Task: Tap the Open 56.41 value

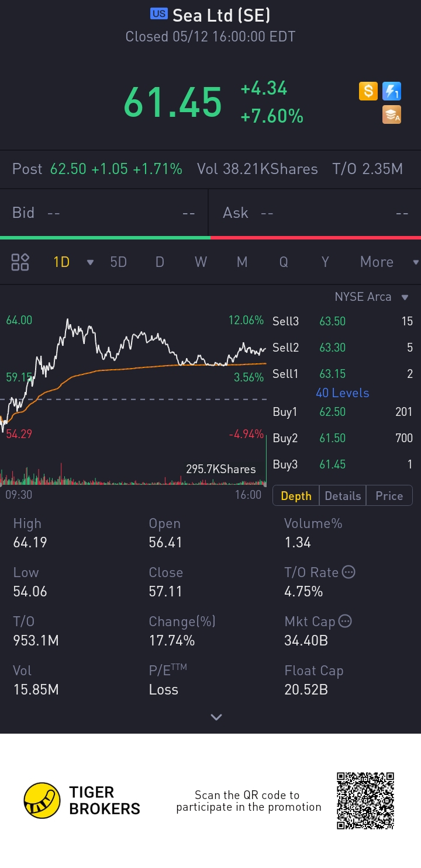Action: point(165,542)
